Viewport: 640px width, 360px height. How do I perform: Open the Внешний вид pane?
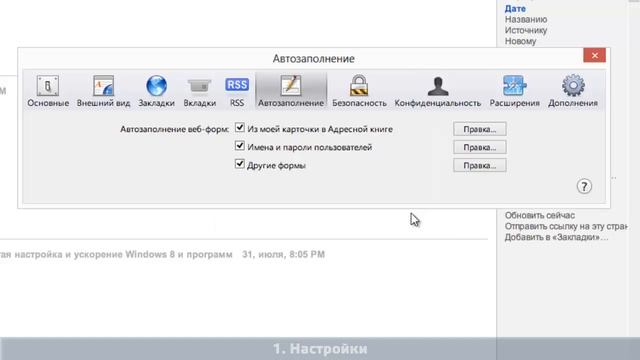(x=103, y=91)
